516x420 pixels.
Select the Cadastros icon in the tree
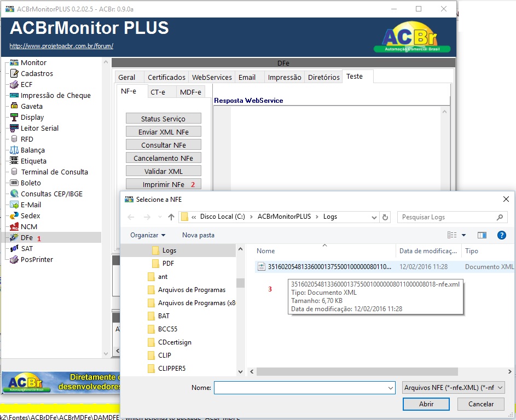point(14,73)
